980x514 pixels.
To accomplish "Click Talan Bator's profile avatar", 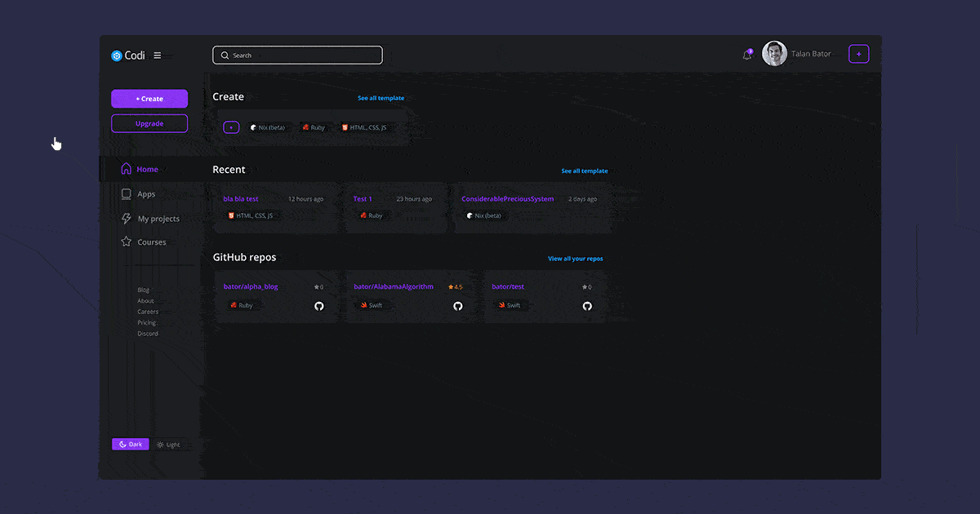I will pyautogui.click(x=774, y=54).
